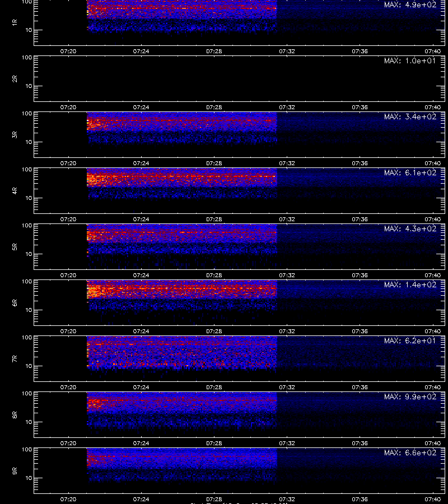Click the 9R axis label
This screenshot has height=504, width=448.
pyautogui.click(x=15, y=470)
